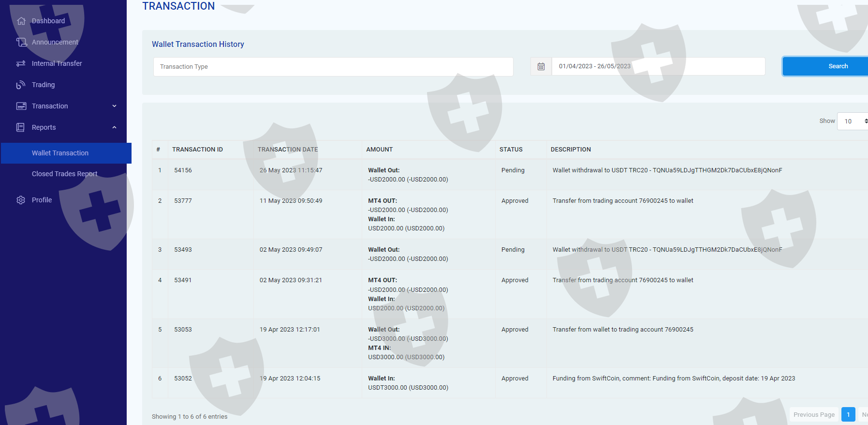
Task: Click the Profile gear icon
Action: pos(21,200)
